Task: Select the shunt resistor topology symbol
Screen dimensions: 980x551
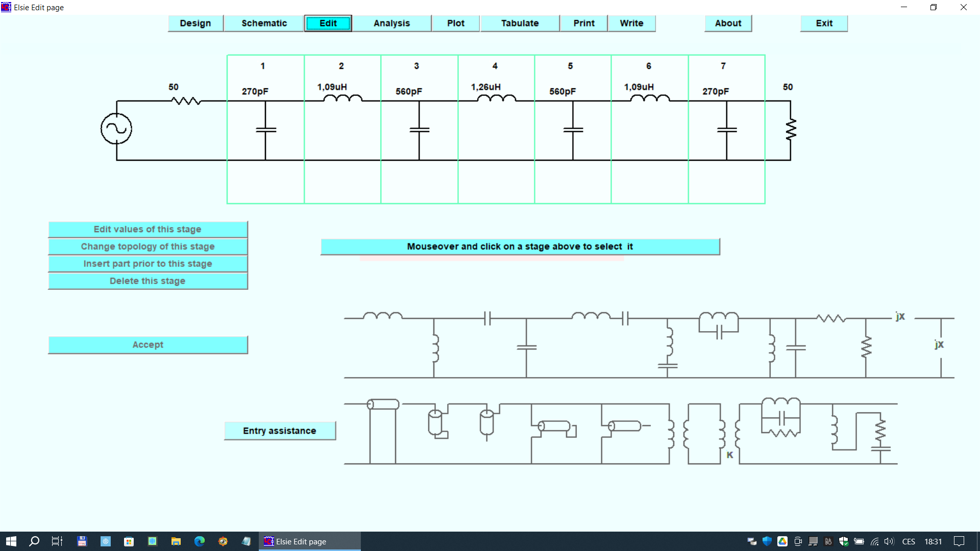Action: (x=866, y=347)
